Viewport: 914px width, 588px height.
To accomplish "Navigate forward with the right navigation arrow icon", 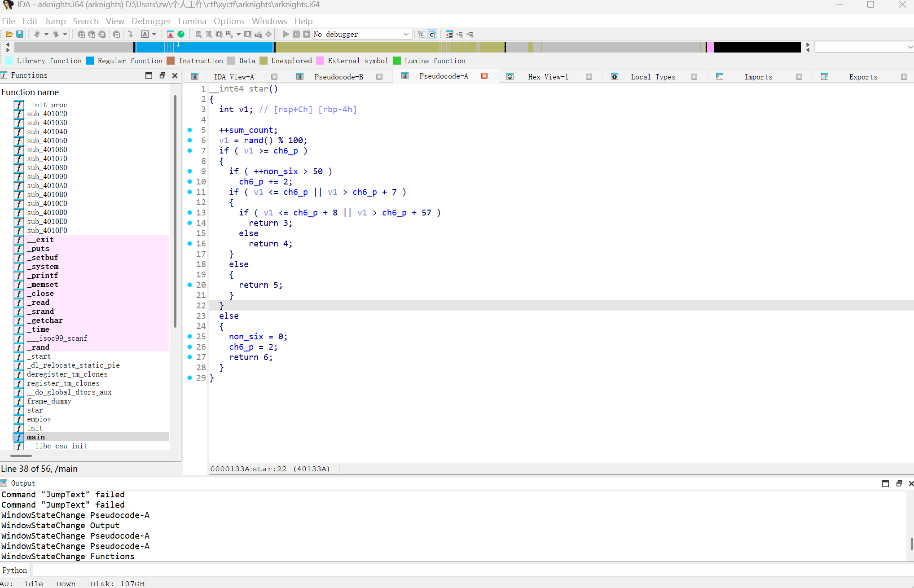I will point(57,34).
